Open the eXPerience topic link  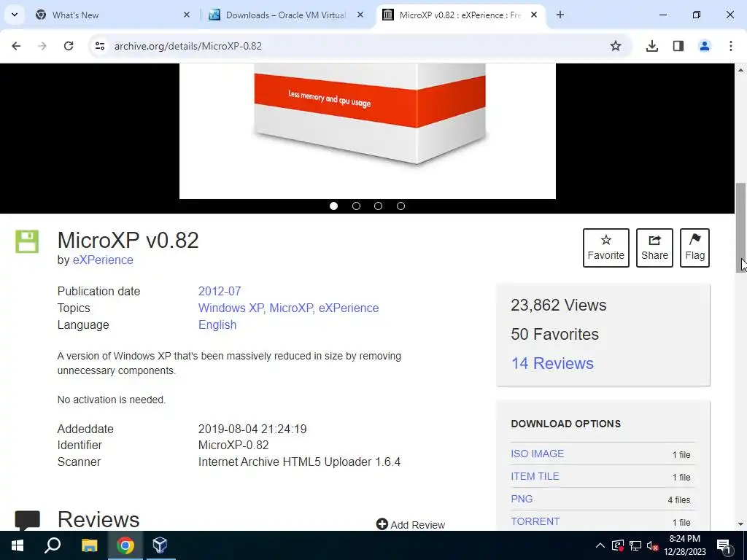349,308
